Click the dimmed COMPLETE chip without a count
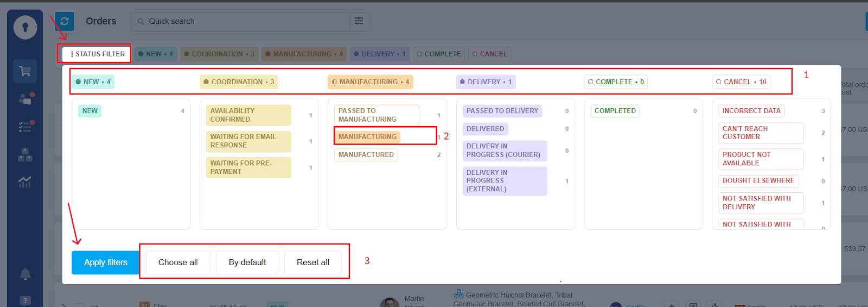Viewport: 868px width, 307px height. click(439, 54)
